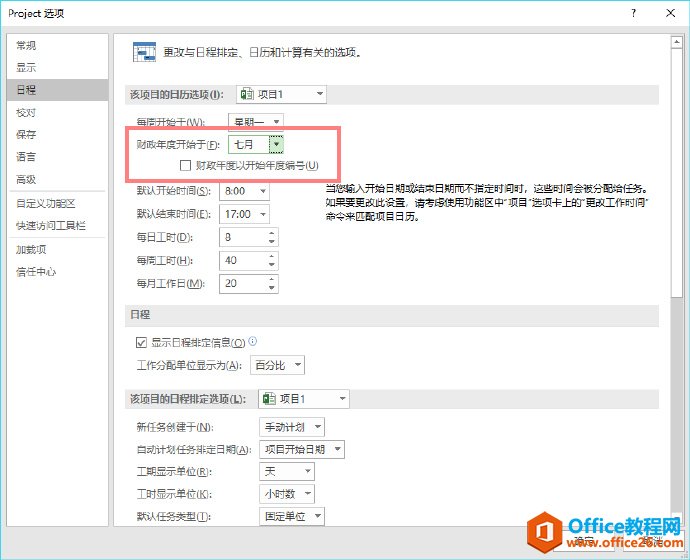Decrease 每周工时 with the down spinner
The width and height of the screenshot is (690, 560).
coord(272,264)
